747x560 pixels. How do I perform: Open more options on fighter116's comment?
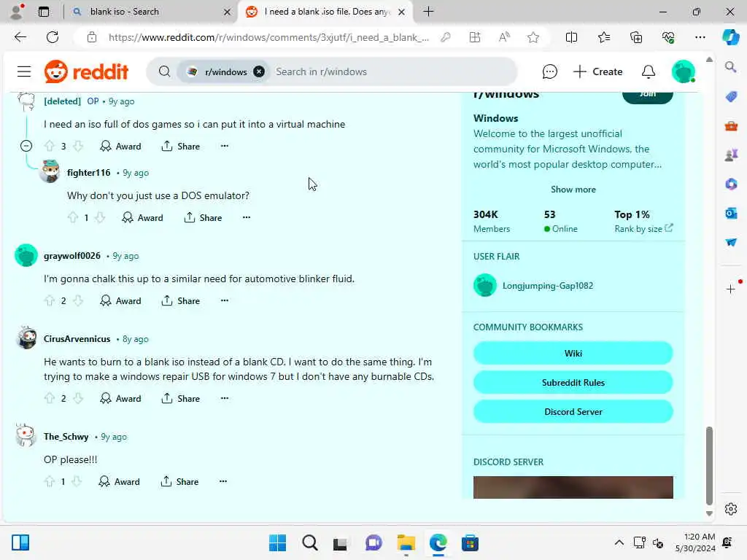point(247,217)
